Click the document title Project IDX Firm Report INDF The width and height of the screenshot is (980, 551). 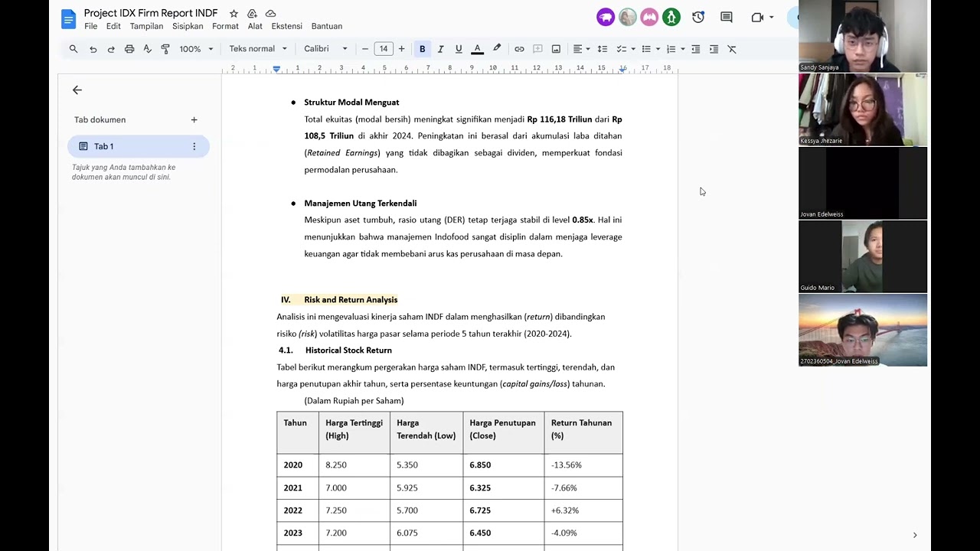click(x=151, y=13)
